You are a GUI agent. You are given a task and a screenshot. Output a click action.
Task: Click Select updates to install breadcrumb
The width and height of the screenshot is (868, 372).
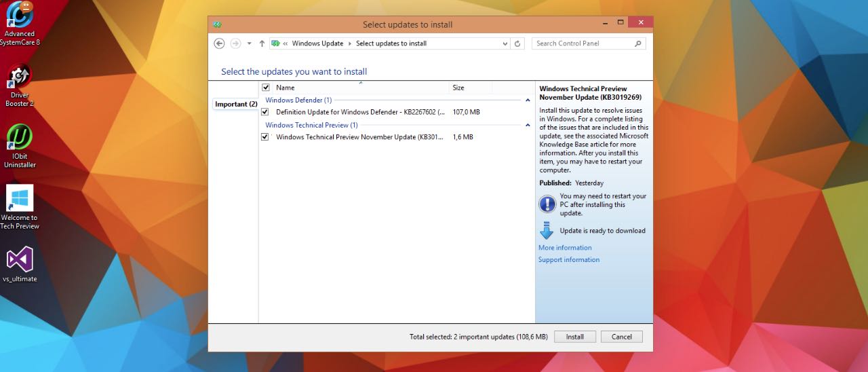(x=391, y=43)
